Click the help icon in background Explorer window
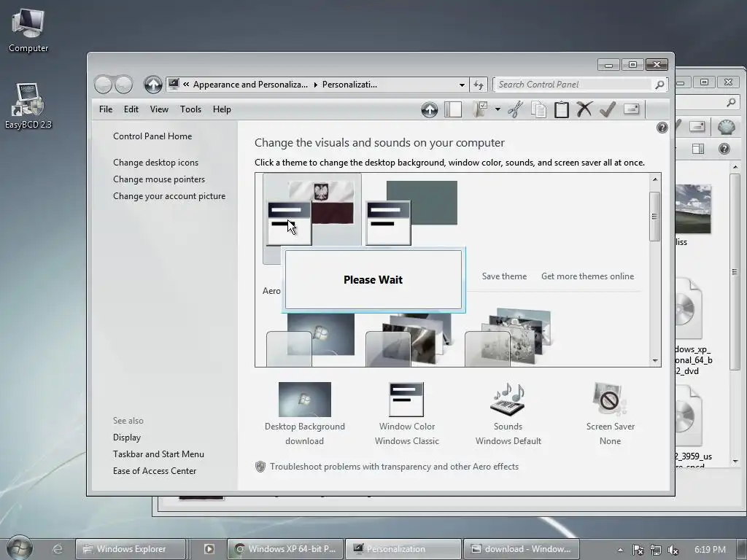 (x=724, y=149)
